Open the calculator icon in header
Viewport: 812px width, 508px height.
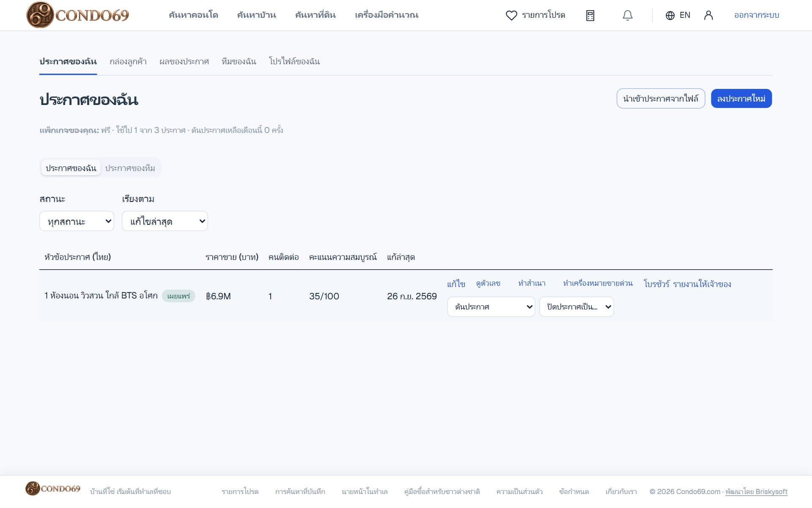590,16
